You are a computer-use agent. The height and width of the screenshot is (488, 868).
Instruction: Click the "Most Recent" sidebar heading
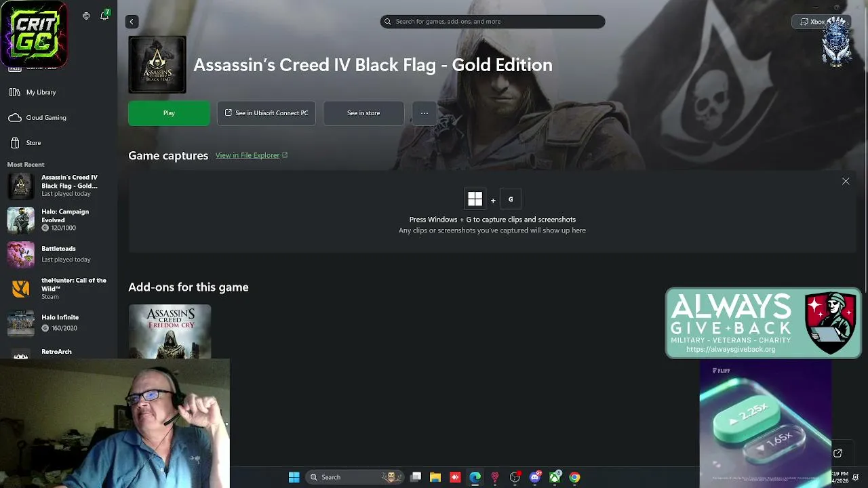pyautogui.click(x=26, y=165)
